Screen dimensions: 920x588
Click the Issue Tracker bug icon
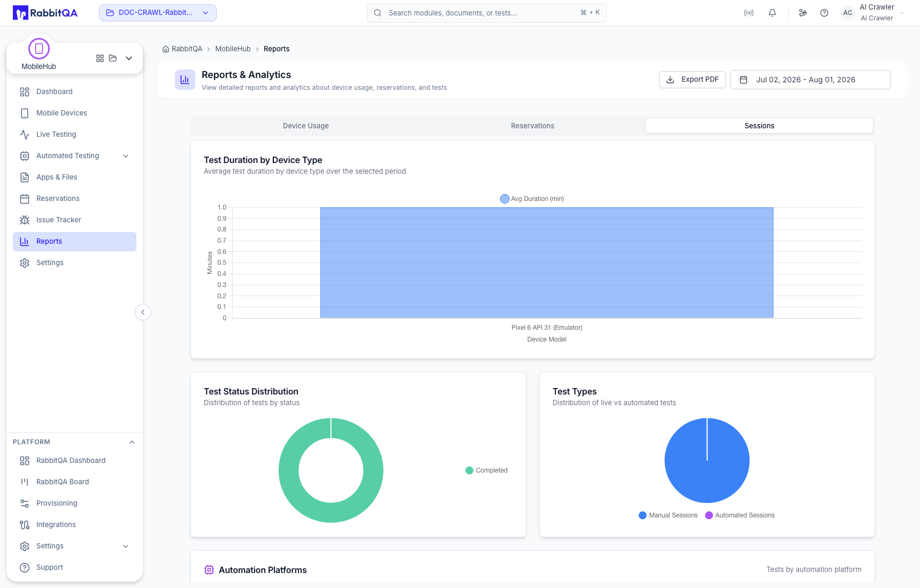(x=25, y=220)
